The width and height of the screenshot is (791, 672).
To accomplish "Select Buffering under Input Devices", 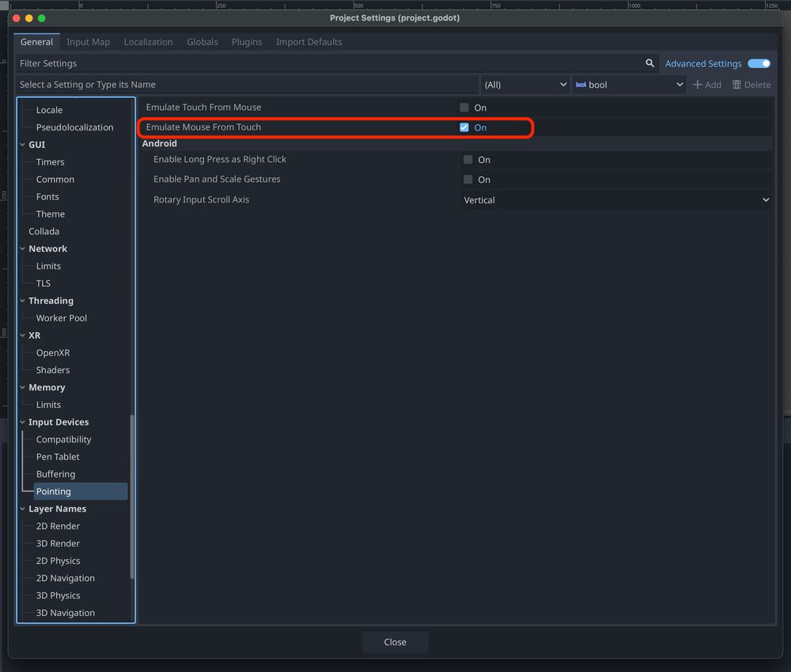I will click(55, 474).
